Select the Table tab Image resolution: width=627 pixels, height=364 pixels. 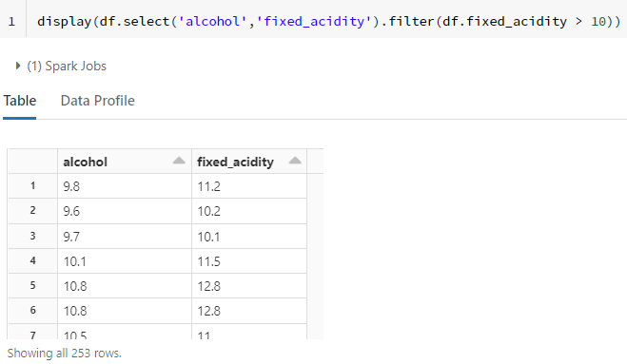pyautogui.click(x=20, y=101)
